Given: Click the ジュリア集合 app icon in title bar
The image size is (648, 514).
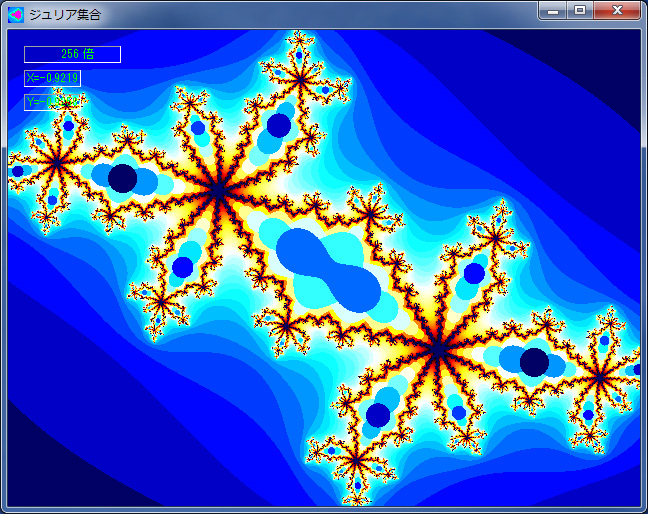Looking at the screenshot, I should pos(16,15).
